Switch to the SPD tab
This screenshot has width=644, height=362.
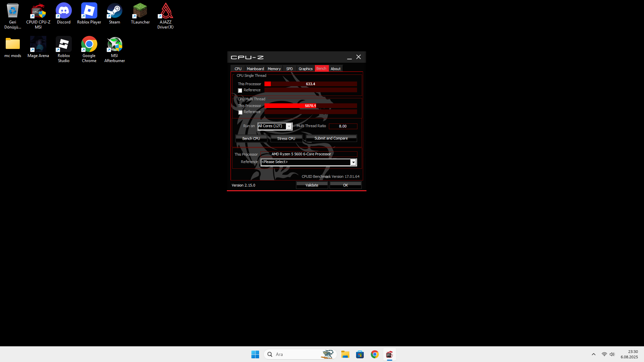tap(290, 69)
